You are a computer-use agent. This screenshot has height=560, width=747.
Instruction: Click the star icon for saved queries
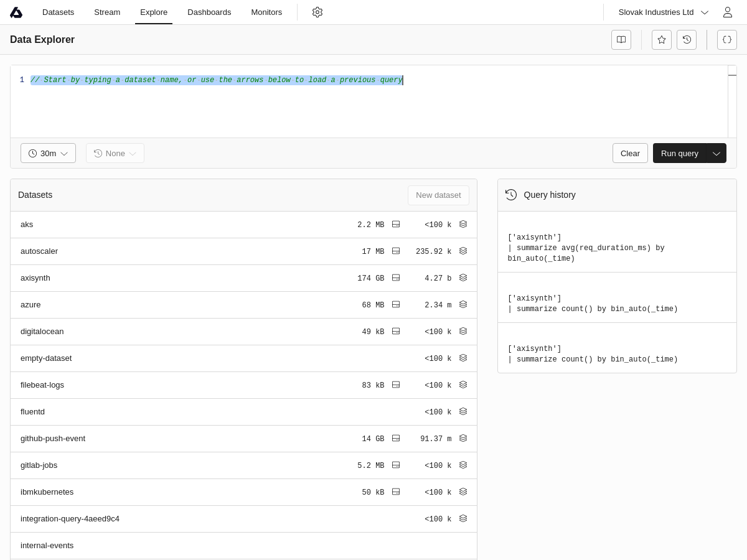662,40
